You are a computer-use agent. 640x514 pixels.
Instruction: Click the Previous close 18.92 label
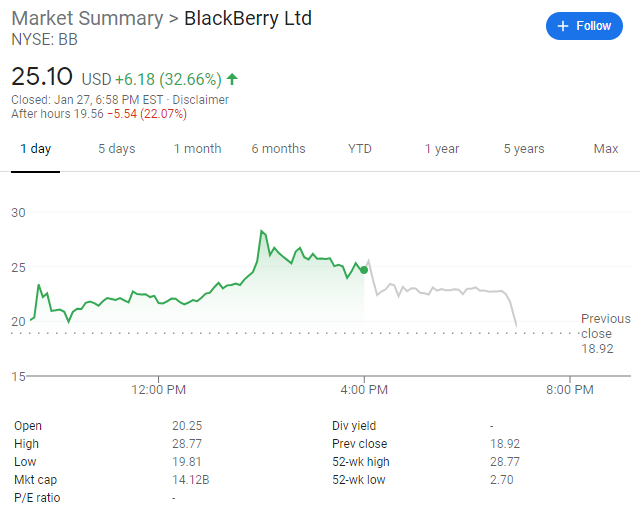point(605,334)
